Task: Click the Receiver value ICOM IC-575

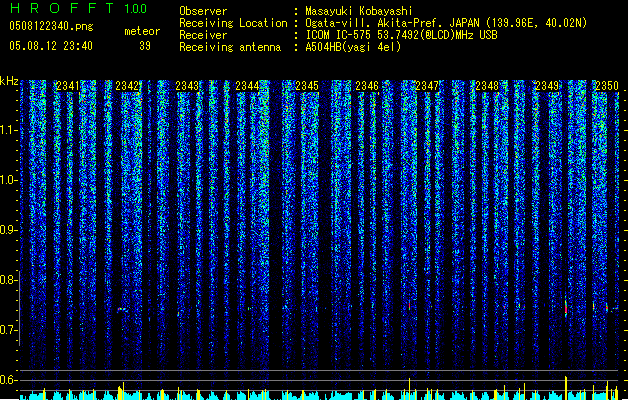Action: (339, 35)
